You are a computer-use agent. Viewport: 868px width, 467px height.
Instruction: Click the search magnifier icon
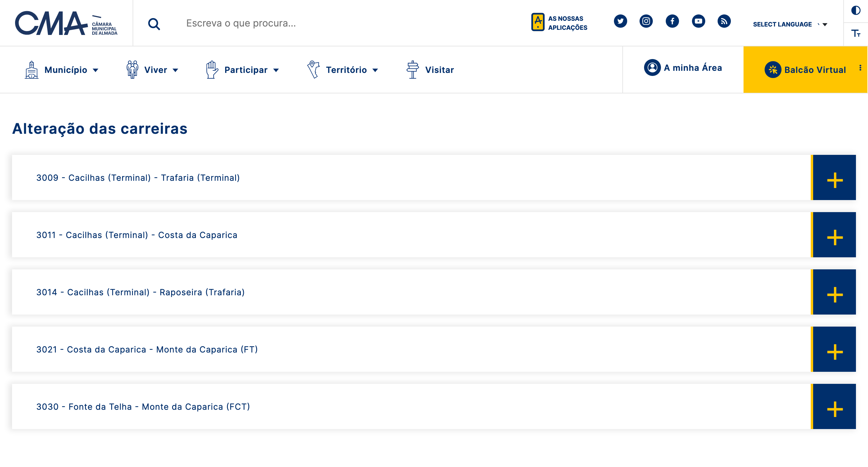coord(154,24)
